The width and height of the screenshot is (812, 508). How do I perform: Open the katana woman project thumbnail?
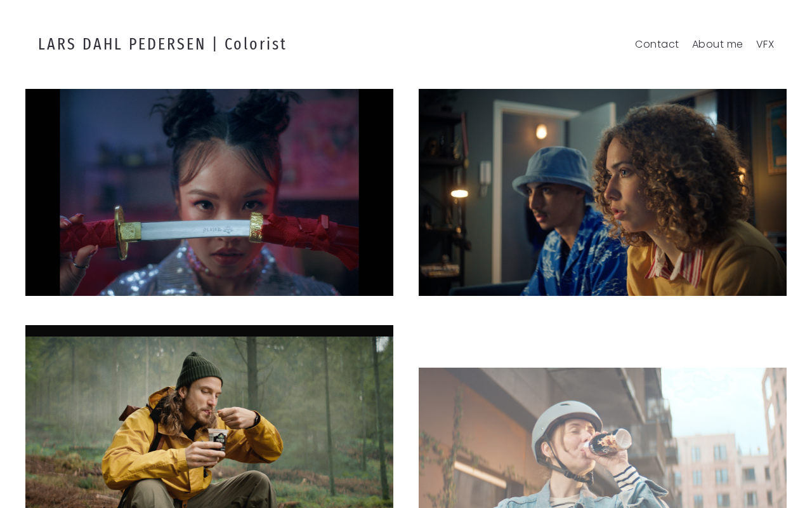click(x=209, y=192)
